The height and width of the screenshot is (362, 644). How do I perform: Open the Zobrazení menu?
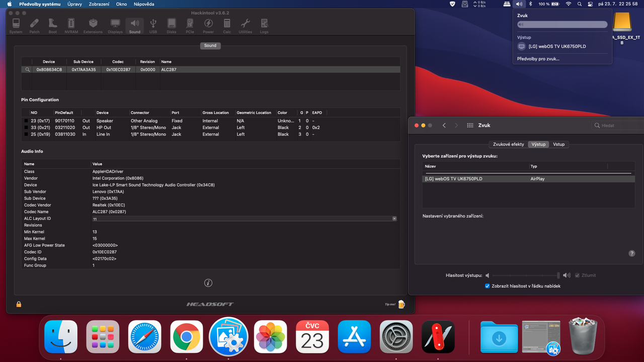[100, 4]
